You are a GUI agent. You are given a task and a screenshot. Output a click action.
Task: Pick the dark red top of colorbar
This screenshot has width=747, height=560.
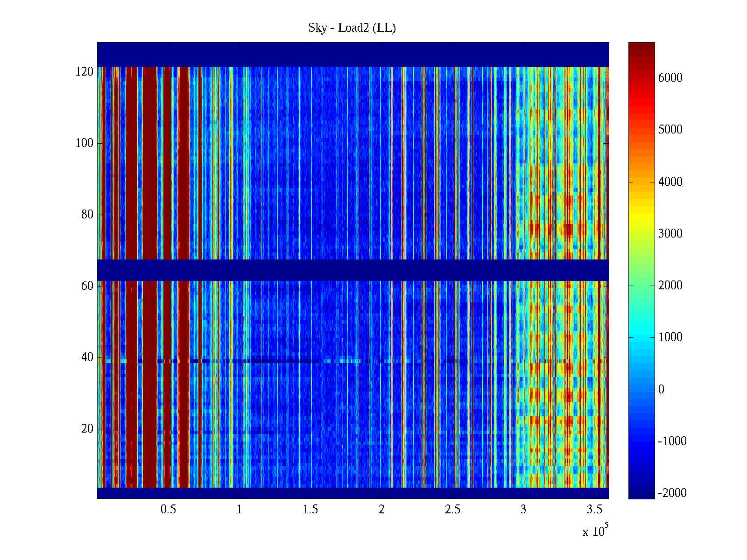pyautogui.click(x=641, y=47)
